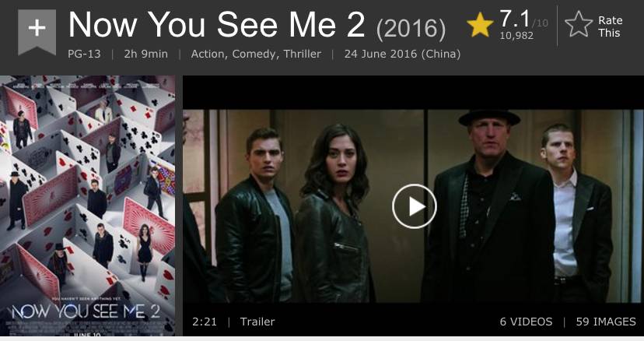Viewport: 644px width, 341px height.
Task: Open release date 24 June 2016 (China)
Action: (403, 54)
